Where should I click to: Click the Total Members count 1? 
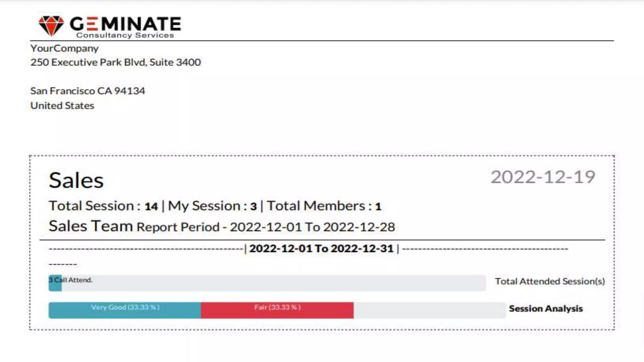(x=378, y=206)
